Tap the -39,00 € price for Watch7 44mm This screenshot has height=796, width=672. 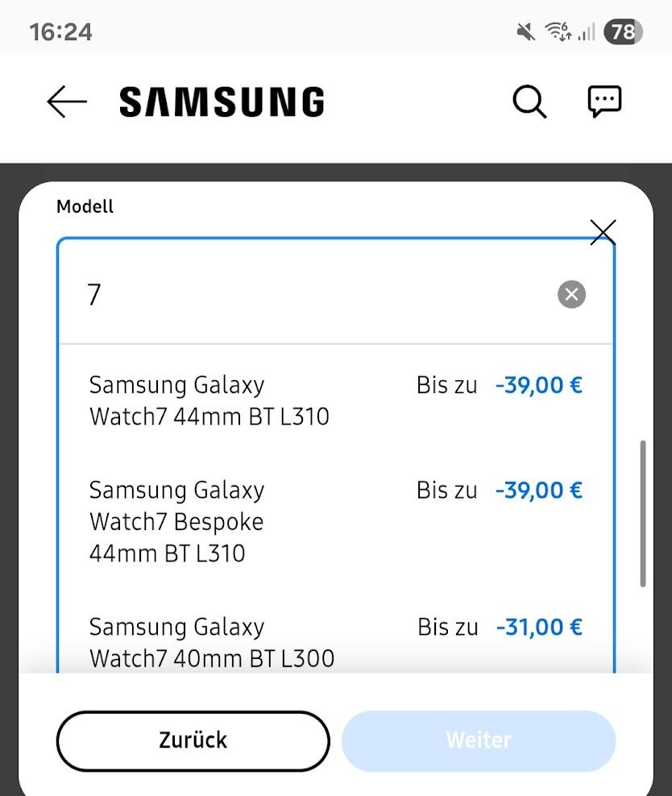(538, 385)
